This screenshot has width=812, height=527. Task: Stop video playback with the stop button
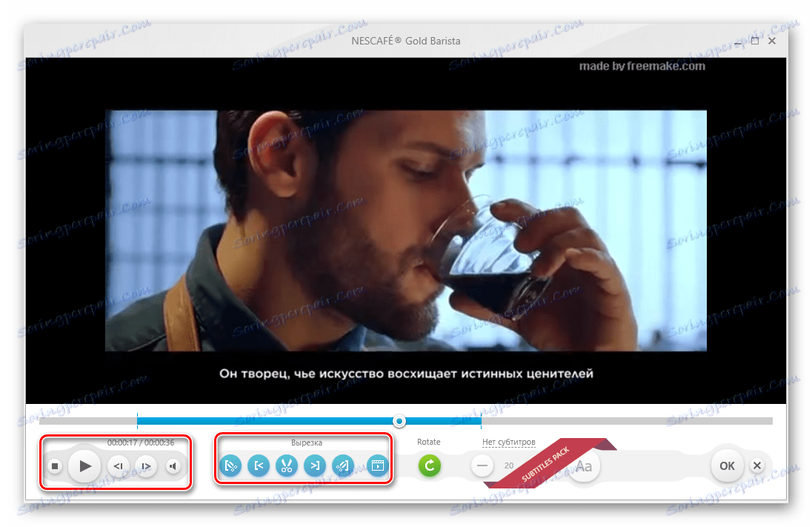pos(55,466)
